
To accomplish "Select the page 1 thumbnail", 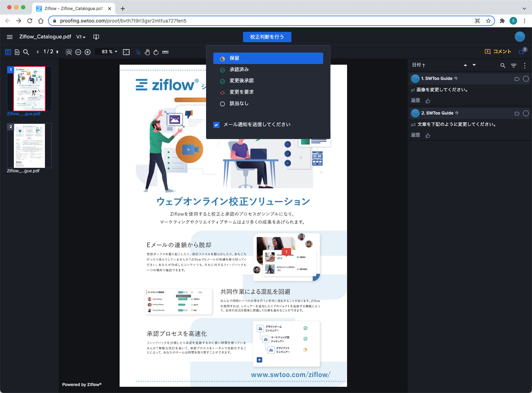I will 29,89.
